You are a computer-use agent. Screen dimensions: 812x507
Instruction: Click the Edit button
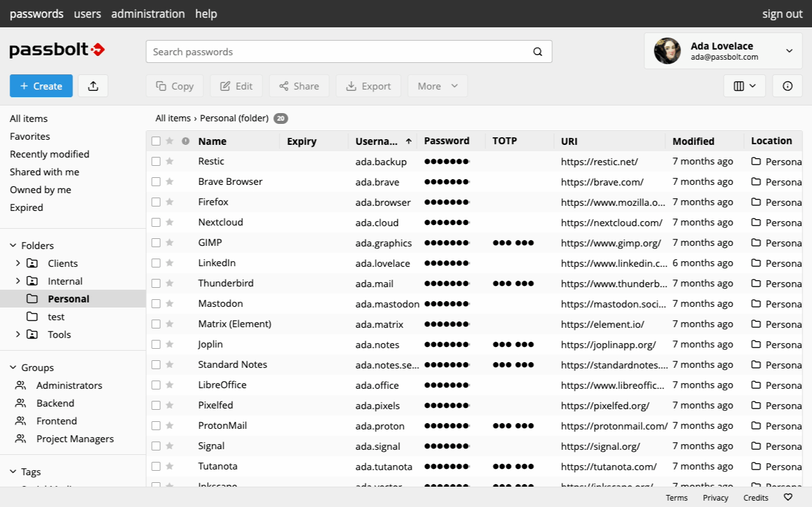pos(236,86)
